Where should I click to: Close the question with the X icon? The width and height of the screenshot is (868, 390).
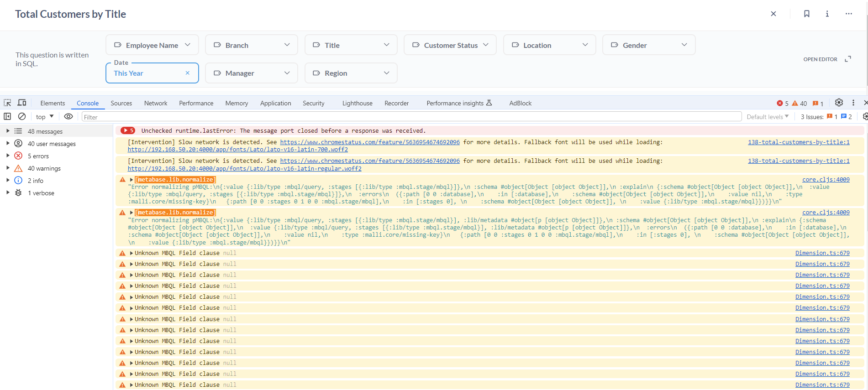[x=773, y=14]
